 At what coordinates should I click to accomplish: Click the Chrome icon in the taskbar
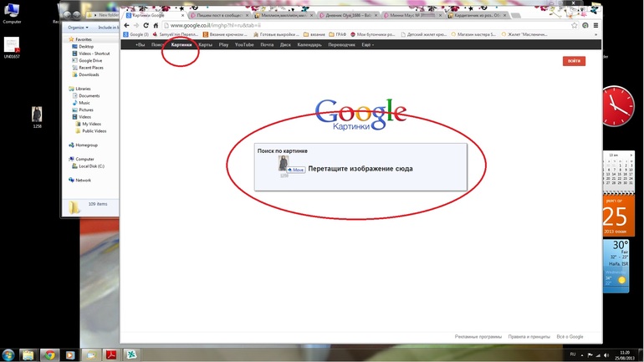[49, 354]
